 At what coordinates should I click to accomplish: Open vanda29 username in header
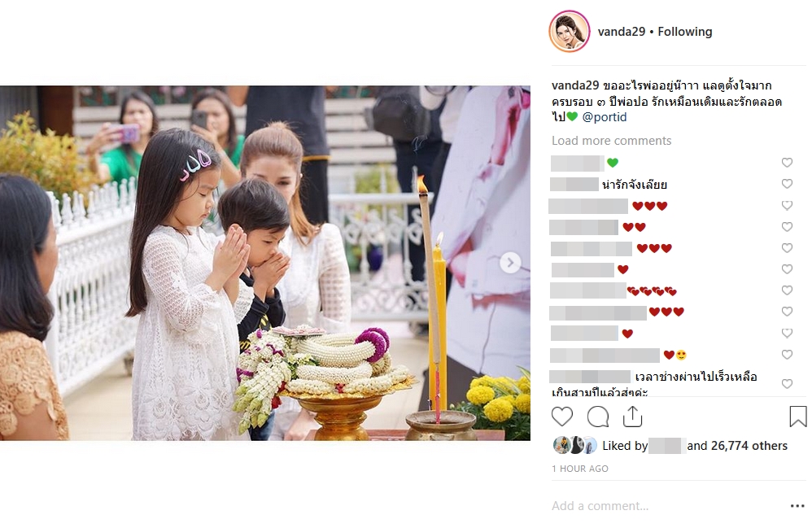[x=622, y=32]
